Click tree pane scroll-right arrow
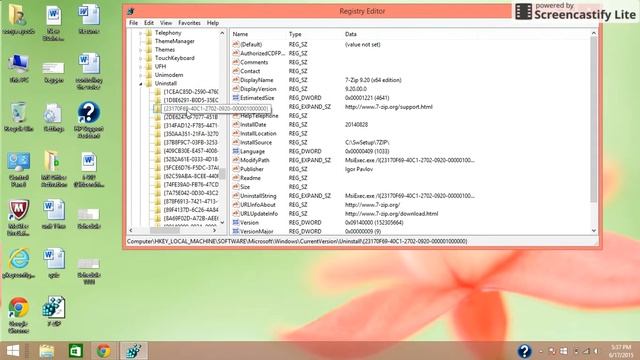This screenshot has width=640, height=360. (x=215, y=231)
